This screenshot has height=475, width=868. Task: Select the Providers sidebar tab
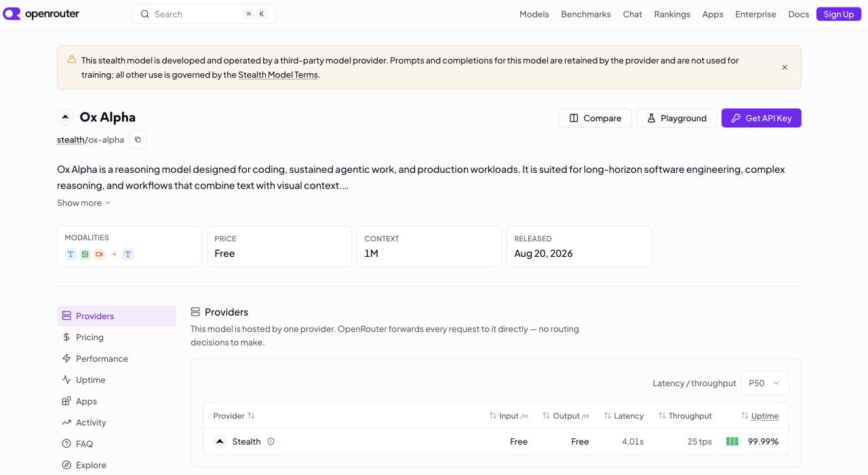117,316
